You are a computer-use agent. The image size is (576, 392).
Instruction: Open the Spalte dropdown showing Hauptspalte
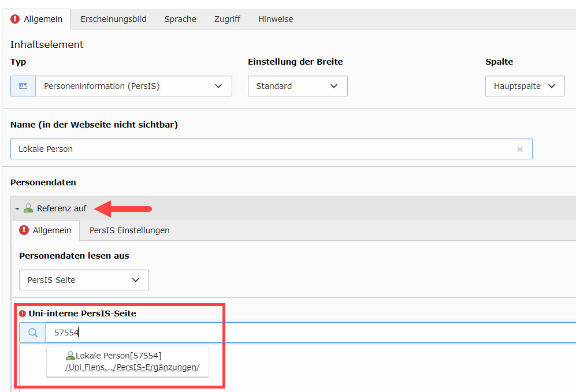(x=525, y=86)
